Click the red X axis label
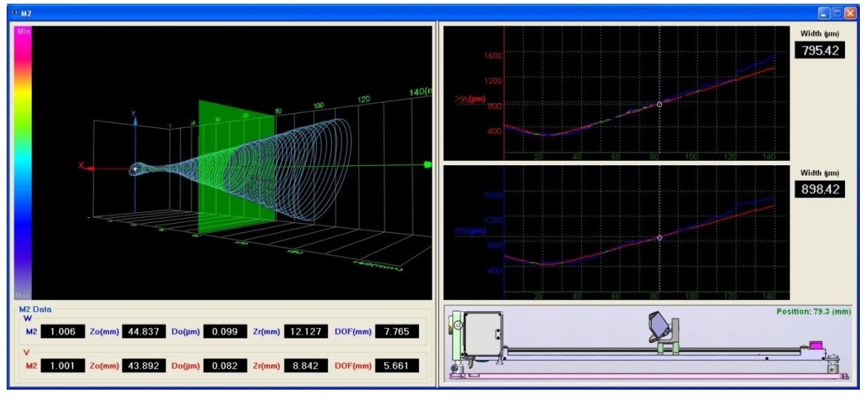The width and height of the screenshot is (868, 400). 81,165
